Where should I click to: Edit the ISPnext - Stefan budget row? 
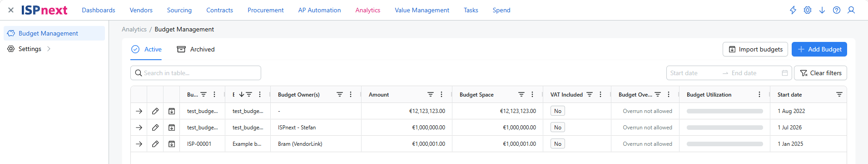click(x=155, y=128)
